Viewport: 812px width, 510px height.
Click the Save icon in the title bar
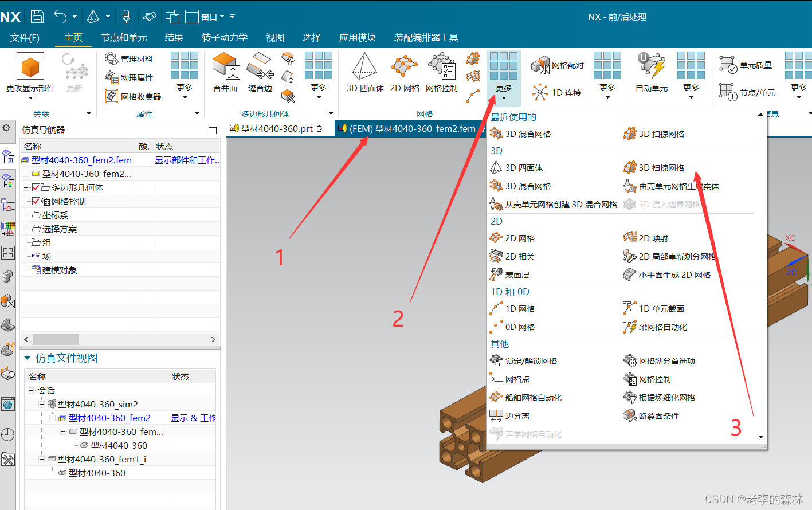click(x=37, y=17)
